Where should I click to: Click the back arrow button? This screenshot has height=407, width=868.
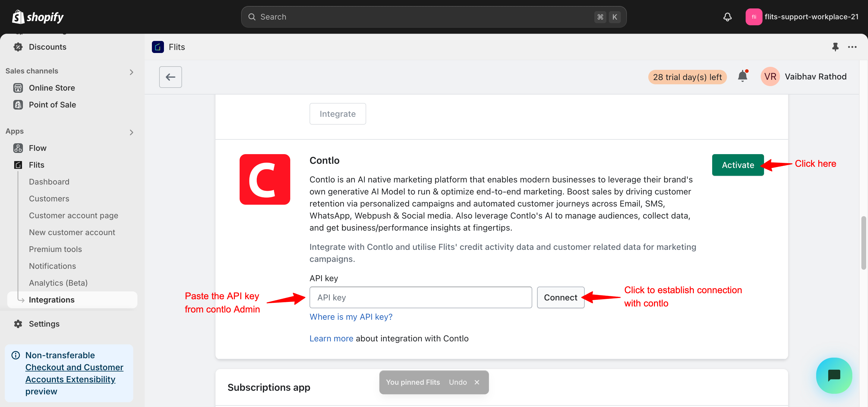[171, 77]
